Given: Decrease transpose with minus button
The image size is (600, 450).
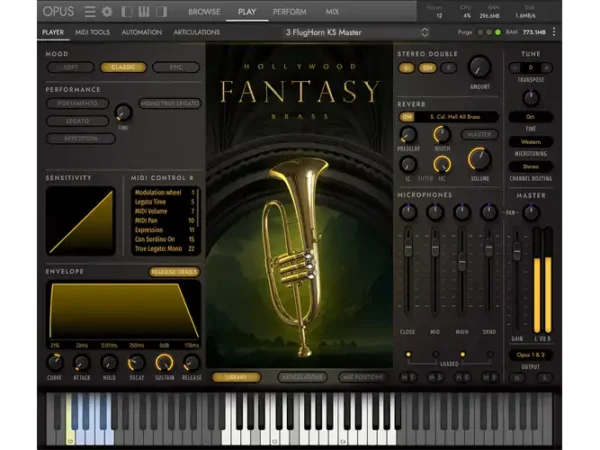Looking at the screenshot, I should click(515, 68).
